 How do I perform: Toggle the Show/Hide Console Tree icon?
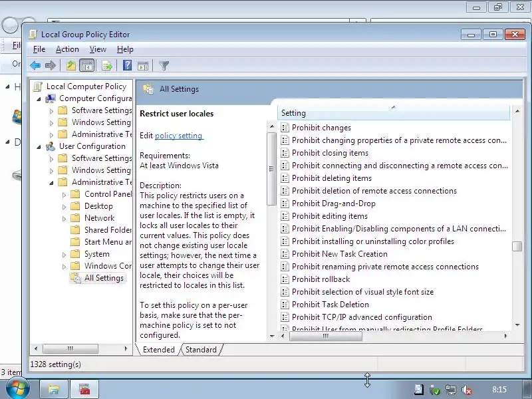pyautogui.click(x=86, y=65)
